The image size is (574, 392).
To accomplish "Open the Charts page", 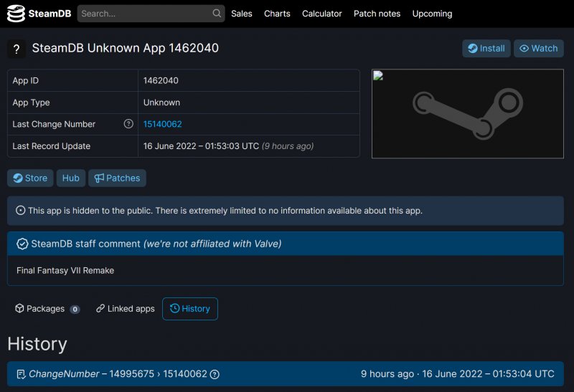I will (x=277, y=14).
